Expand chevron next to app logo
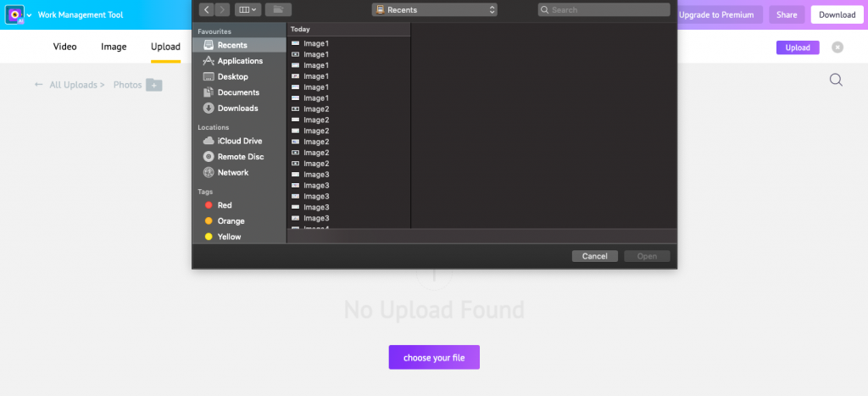This screenshot has height=396, width=868. (x=30, y=15)
